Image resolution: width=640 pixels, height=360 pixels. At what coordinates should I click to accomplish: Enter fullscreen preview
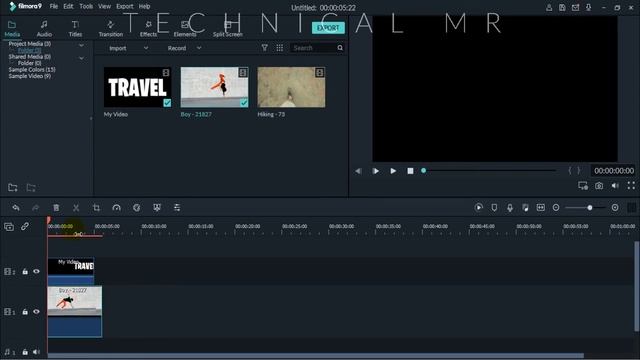point(631,185)
